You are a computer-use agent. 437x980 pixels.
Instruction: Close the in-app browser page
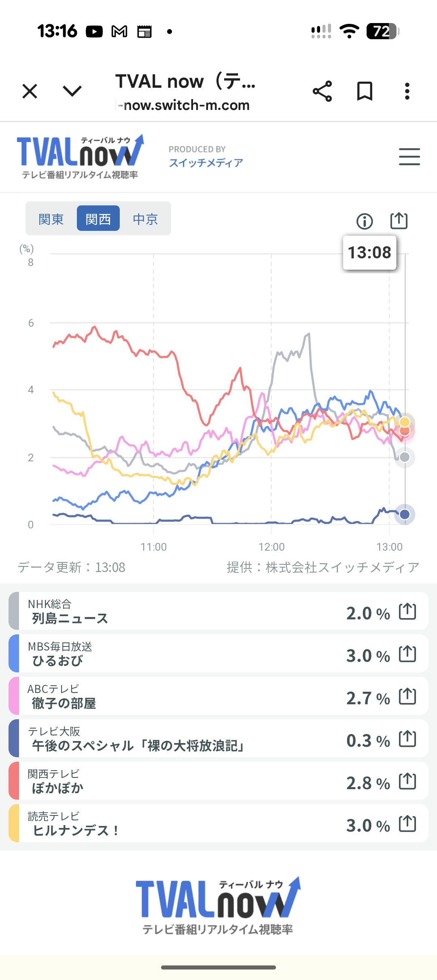[30, 91]
